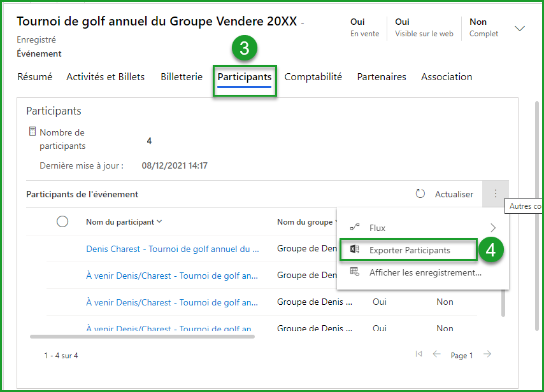
Task: Click the Page 1 pagination label
Action: click(461, 355)
